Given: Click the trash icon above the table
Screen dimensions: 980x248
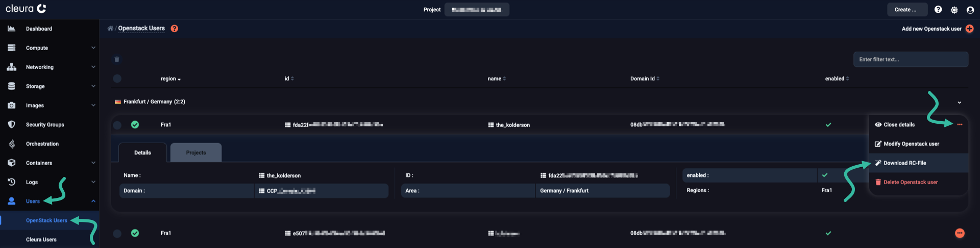Looking at the screenshot, I should click(x=117, y=59).
